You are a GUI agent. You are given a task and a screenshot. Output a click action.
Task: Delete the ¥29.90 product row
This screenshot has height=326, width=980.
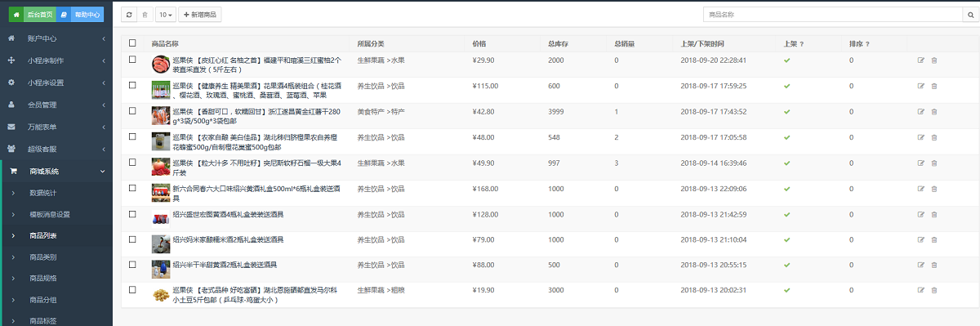point(934,60)
